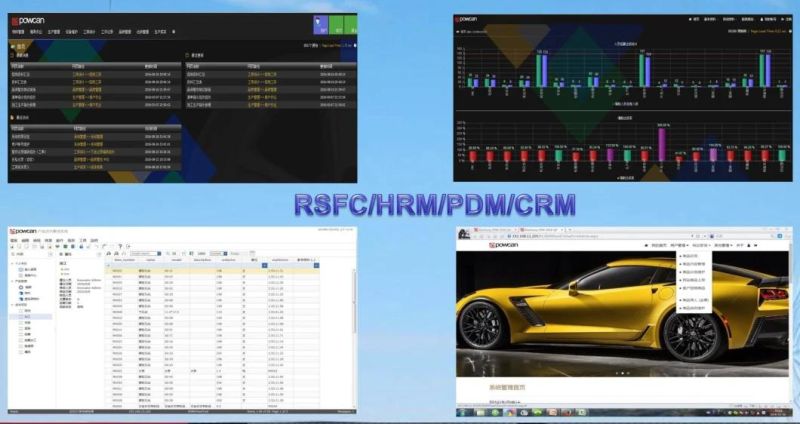Open the purple user tile in dashboard window
The width and height of the screenshot is (800, 424).
(320, 24)
